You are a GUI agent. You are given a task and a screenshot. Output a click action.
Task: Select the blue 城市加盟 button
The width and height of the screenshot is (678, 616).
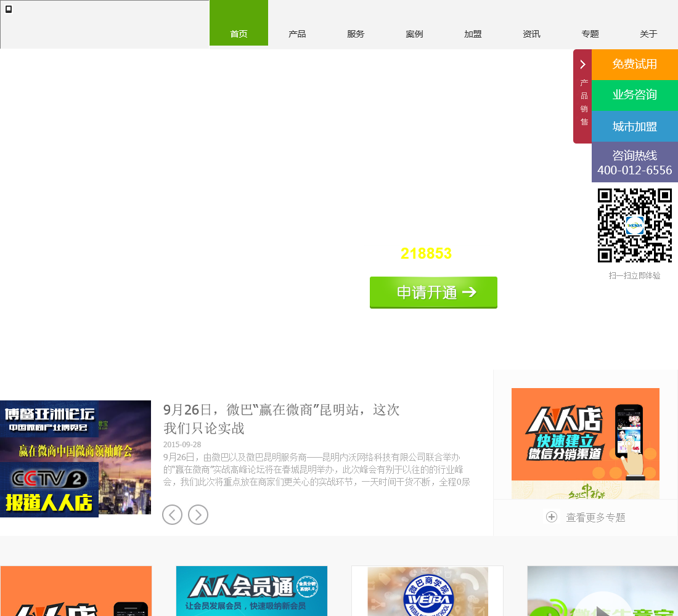(x=634, y=126)
